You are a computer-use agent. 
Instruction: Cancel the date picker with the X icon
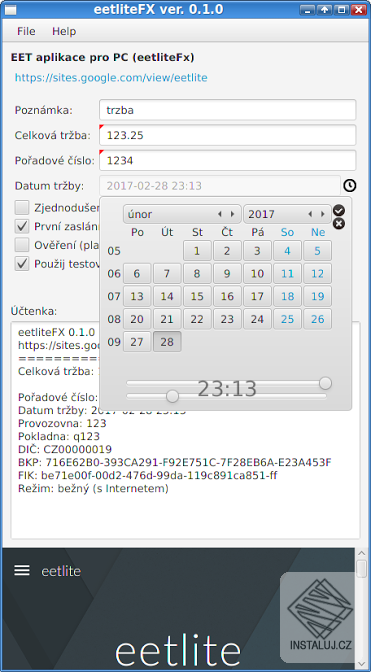(338, 224)
